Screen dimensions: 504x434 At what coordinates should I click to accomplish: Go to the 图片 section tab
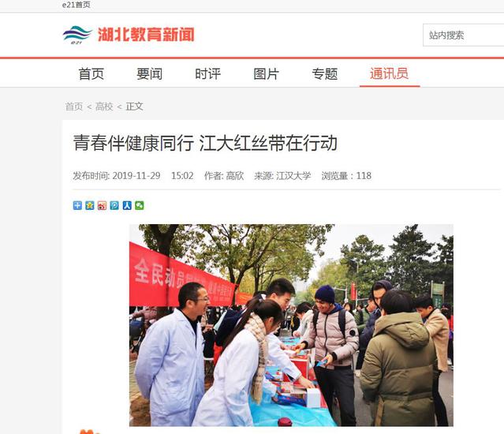click(x=266, y=74)
